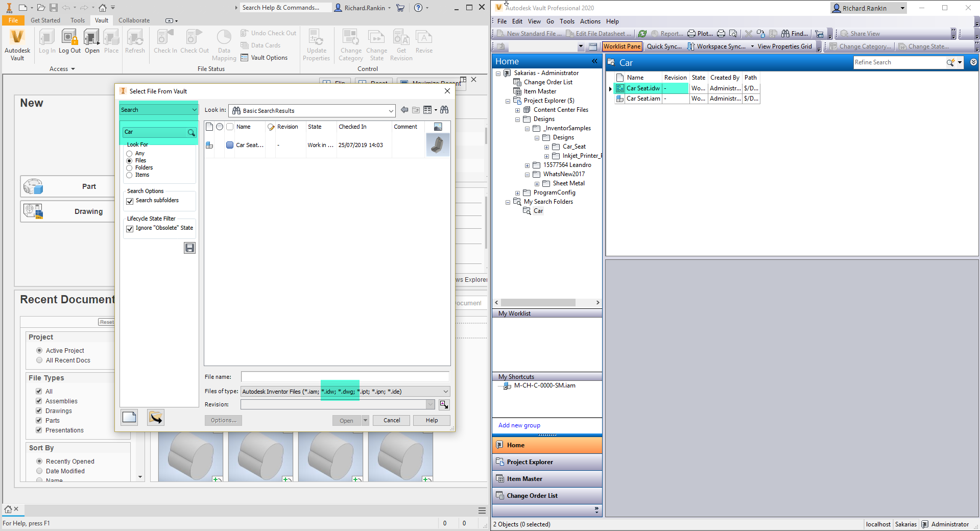Screen dimensions: 980x531
Task: Click the magnifier icon in the Car search field
Action: tap(191, 132)
